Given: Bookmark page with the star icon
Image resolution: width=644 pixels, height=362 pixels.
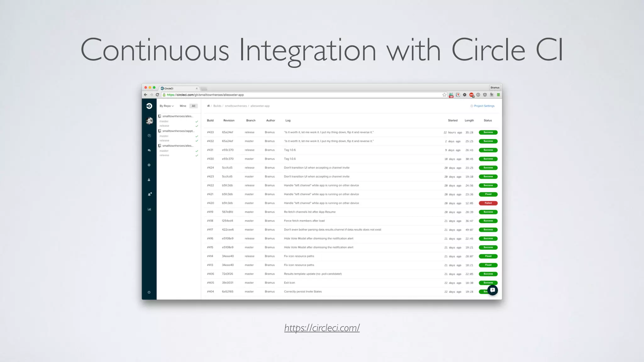Looking at the screenshot, I should click(444, 95).
